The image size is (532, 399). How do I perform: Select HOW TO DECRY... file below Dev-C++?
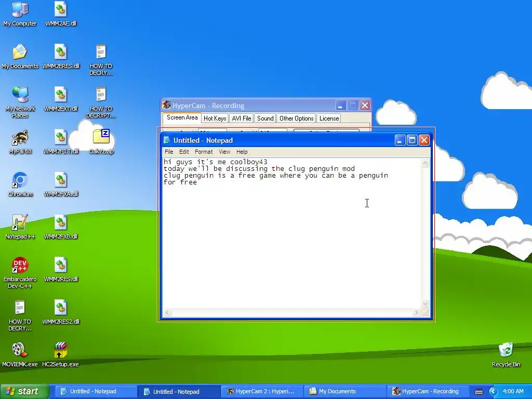tap(20, 315)
